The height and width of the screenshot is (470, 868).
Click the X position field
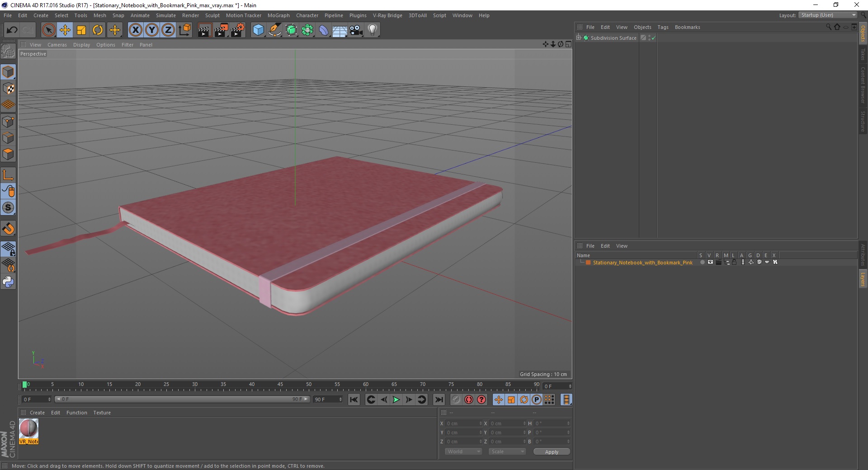pyautogui.click(x=464, y=423)
